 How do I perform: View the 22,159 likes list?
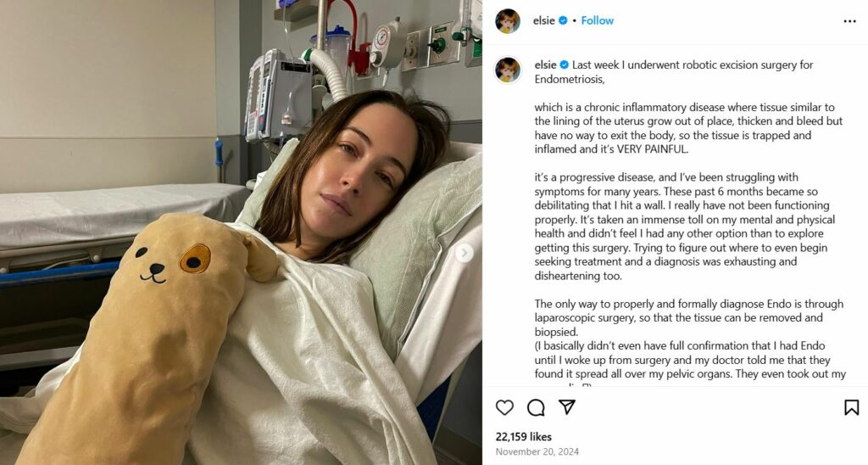pyautogui.click(x=524, y=437)
